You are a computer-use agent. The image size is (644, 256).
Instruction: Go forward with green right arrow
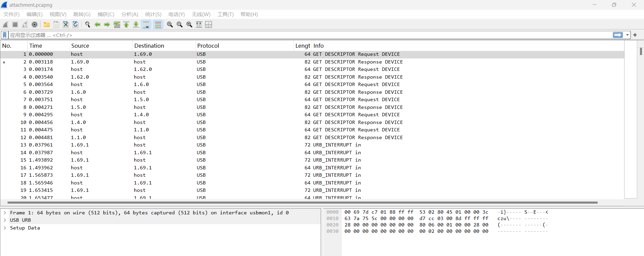pyautogui.click(x=107, y=25)
